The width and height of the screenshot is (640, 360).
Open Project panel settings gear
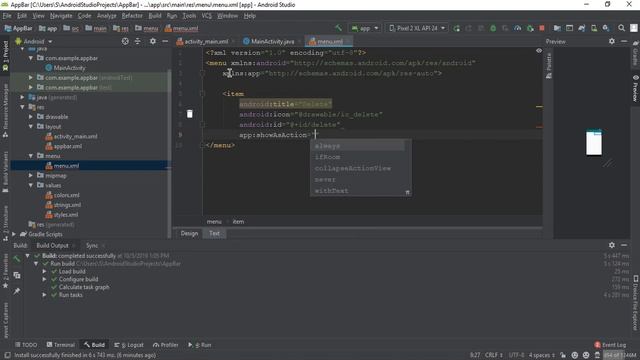153,41
